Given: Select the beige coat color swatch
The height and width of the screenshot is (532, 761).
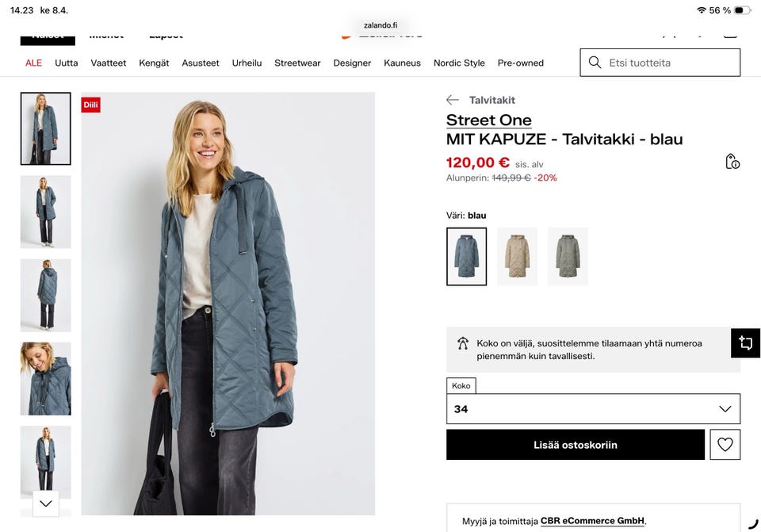Looking at the screenshot, I should (517, 256).
